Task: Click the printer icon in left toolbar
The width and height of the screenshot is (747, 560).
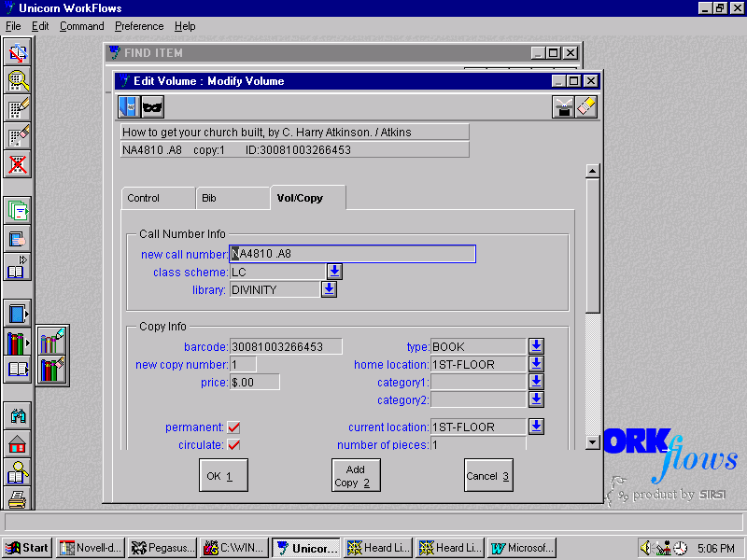Action: pos(18,498)
